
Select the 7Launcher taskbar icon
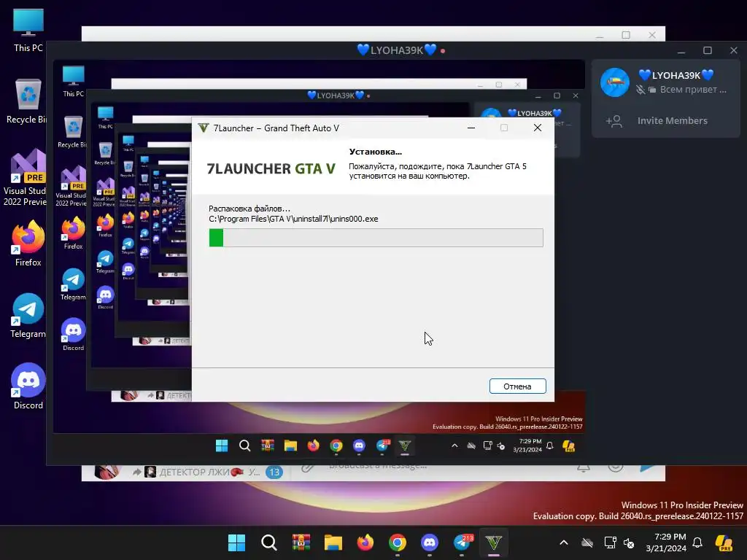click(x=494, y=542)
